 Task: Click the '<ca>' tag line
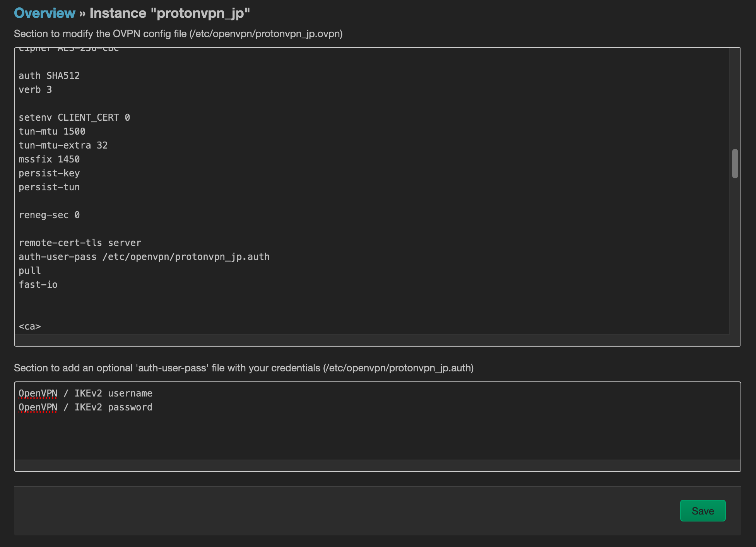[30, 326]
